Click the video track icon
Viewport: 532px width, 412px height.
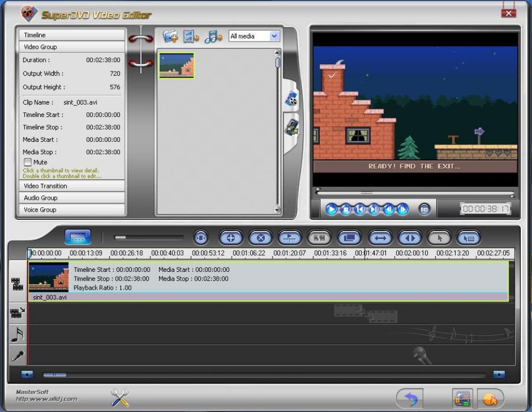click(17, 284)
